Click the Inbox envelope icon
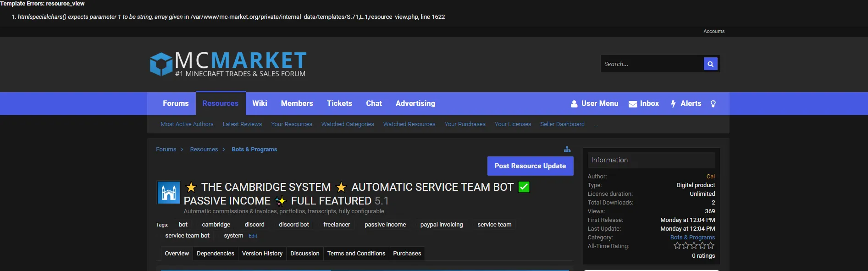 click(633, 104)
